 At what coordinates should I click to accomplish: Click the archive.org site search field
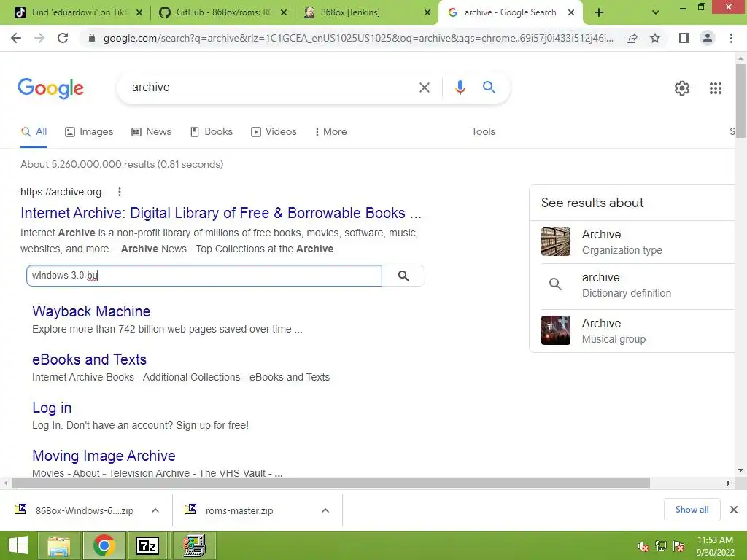coord(204,276)
